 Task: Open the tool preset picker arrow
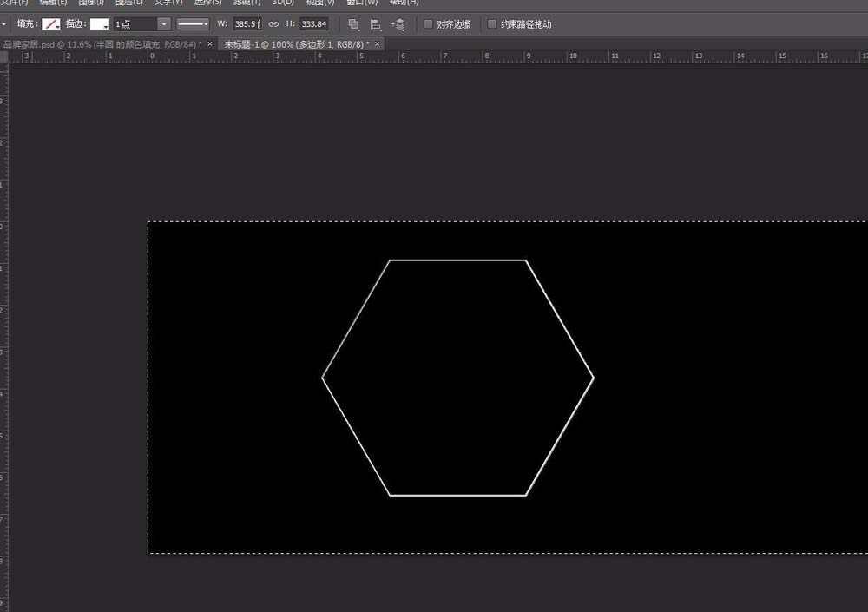(5, 24)
